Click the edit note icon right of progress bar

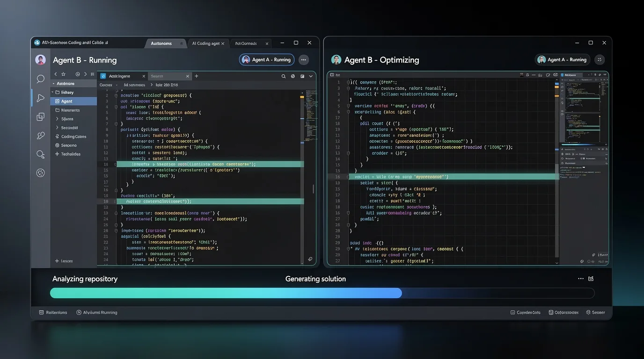591,279
